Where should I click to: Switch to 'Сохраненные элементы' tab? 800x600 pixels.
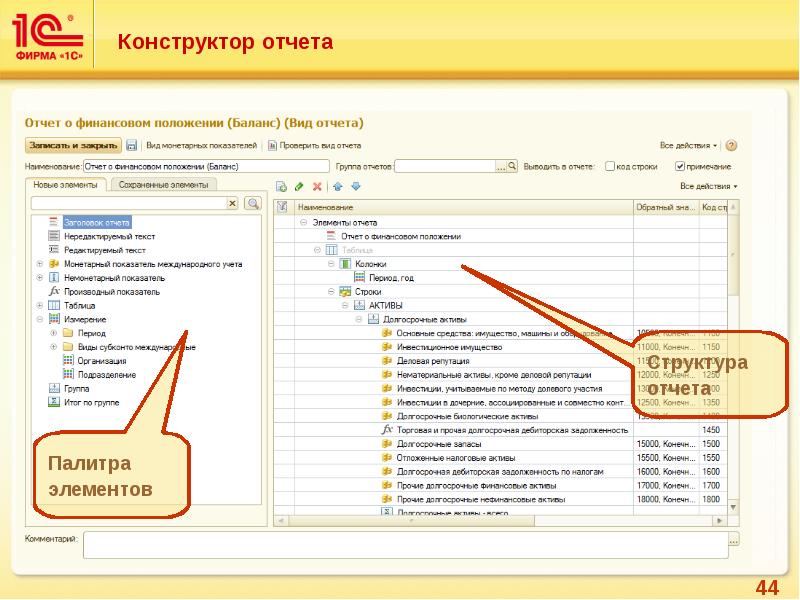(x=164, y=185)
